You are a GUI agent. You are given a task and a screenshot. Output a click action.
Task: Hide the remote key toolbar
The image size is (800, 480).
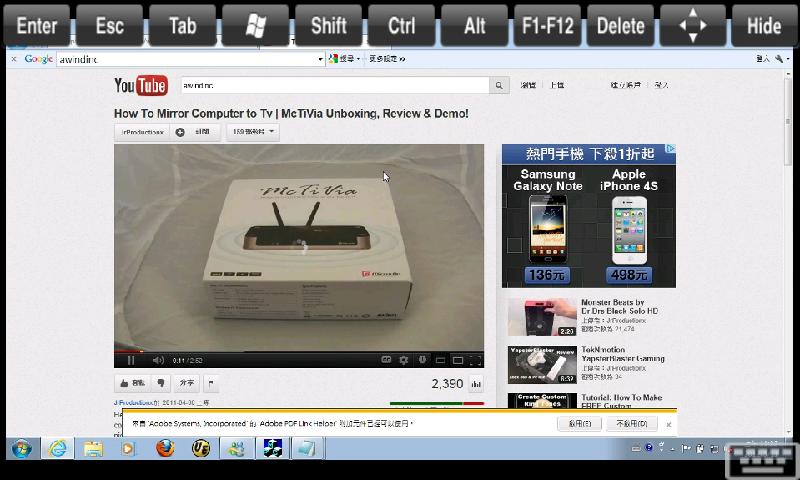(x=764, y=25)
